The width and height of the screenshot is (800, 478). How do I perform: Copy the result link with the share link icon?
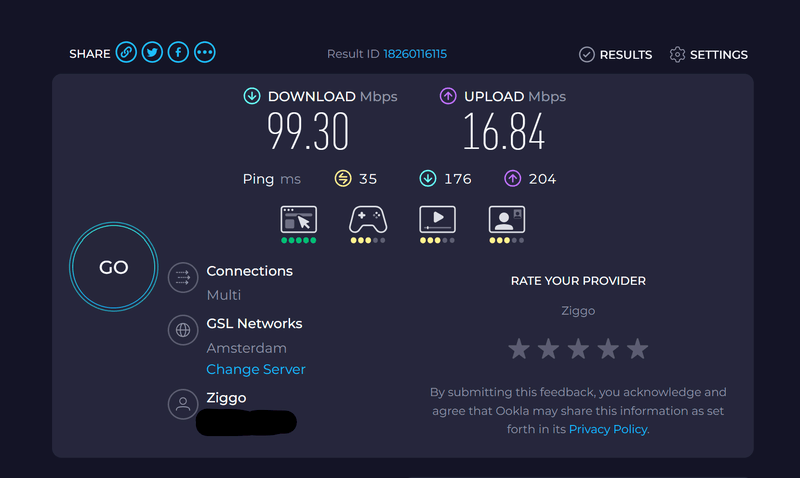pyautogui.click(x=126, y=52)
